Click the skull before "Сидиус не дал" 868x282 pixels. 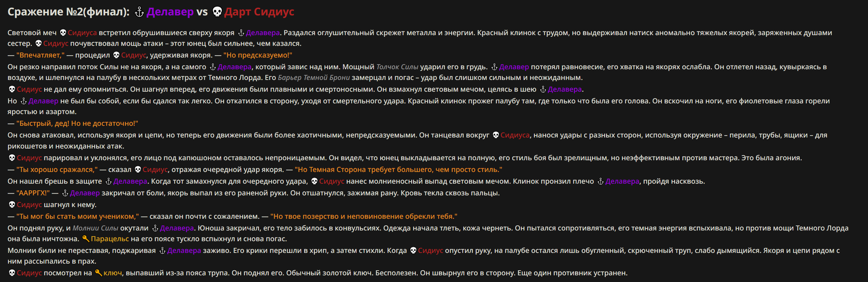click(x=12, y=89)
